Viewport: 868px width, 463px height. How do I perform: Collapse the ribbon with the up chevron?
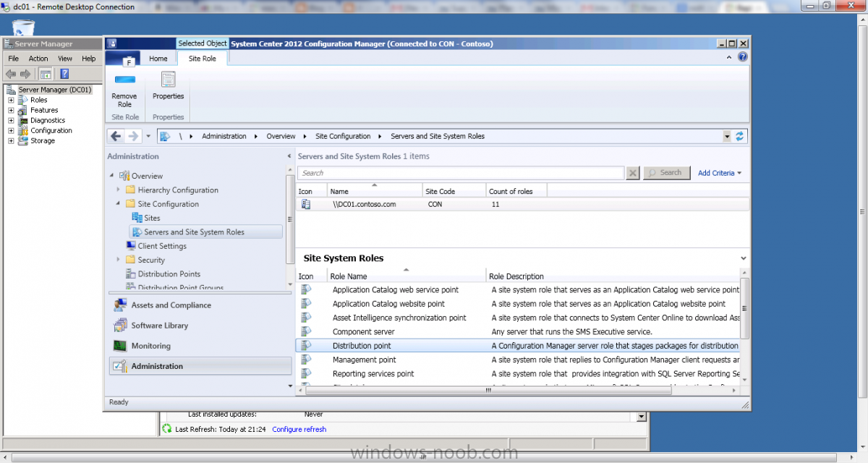731,58
